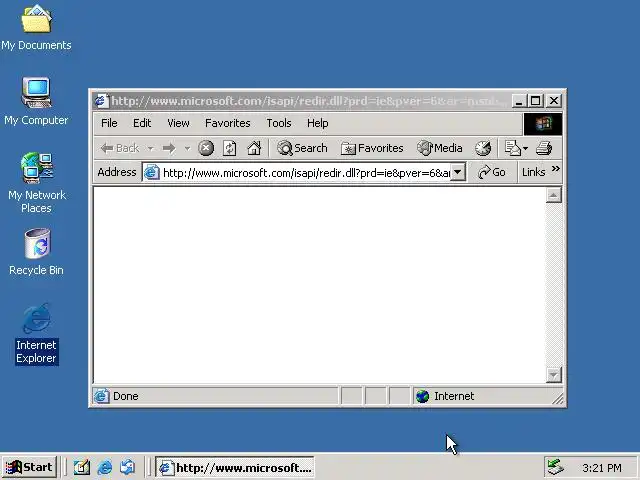Open the Start menu
The image size is (640, 480).
pyautogui.click(x=29, y=467)
